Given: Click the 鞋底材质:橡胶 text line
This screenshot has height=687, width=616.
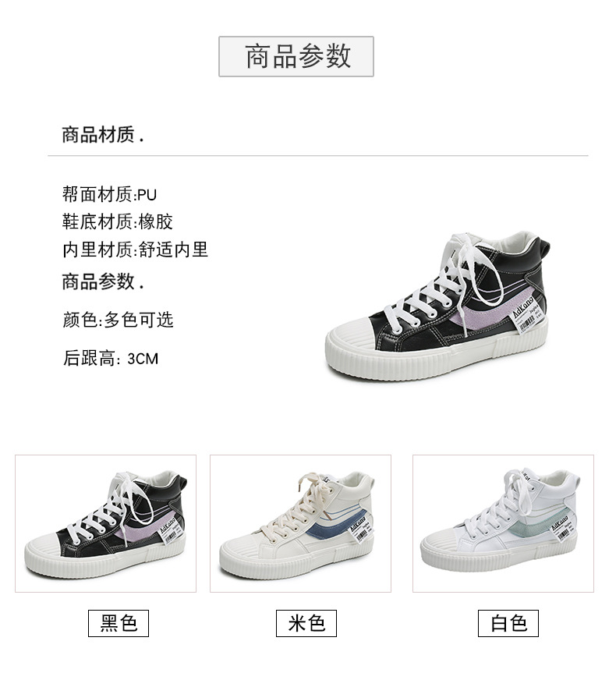Looking at the screenshot, I should tap(118, 221).
